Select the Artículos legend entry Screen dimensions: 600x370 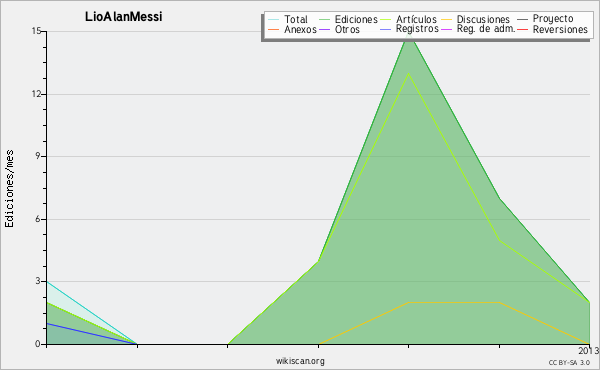click(409, 19)
